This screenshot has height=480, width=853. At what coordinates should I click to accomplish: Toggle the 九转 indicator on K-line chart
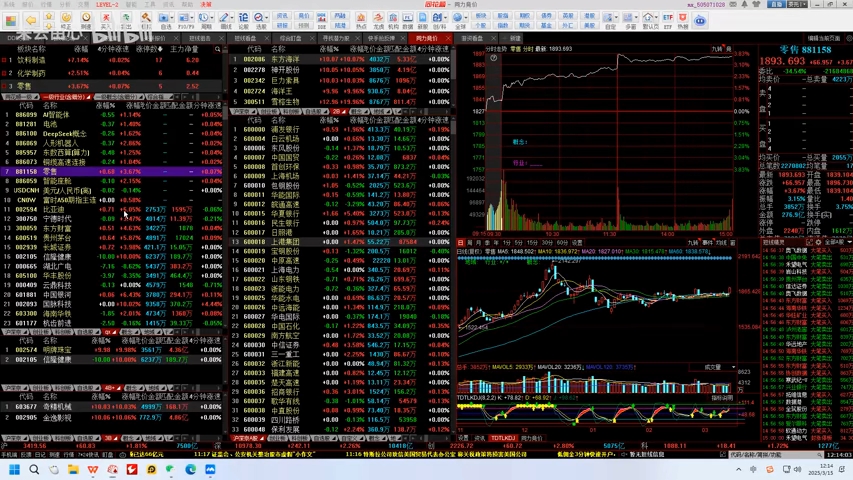click(x=693, y=242)
